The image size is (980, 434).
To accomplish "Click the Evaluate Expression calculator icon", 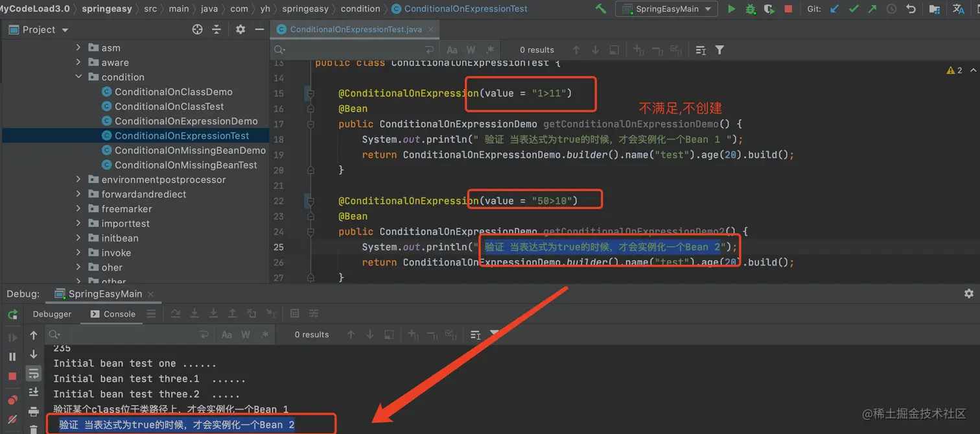I will coord(295,314).
